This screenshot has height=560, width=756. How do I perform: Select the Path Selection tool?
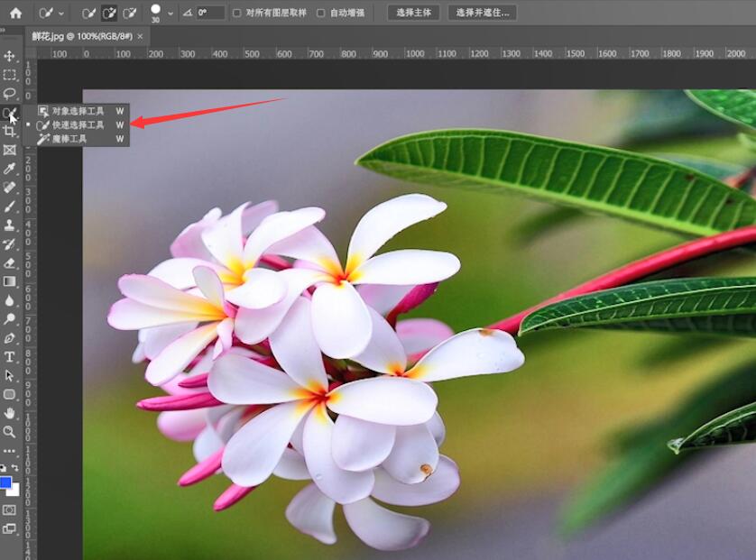point(9,375)
